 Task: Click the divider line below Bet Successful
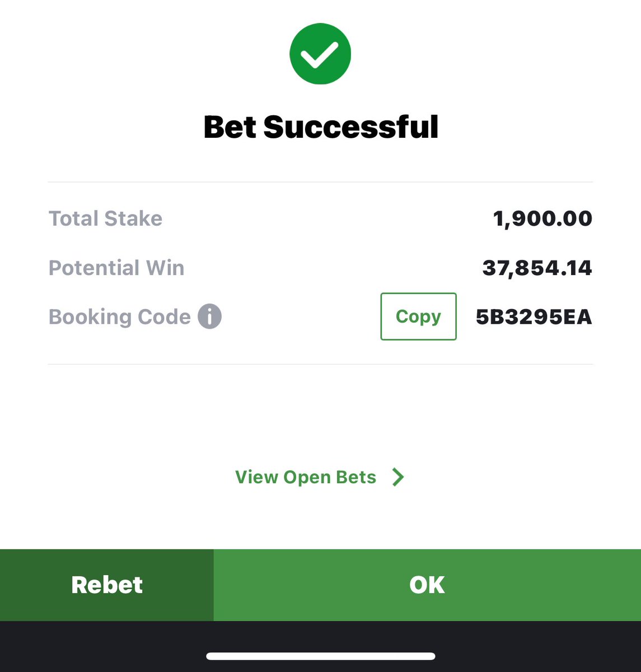point(320,182)
